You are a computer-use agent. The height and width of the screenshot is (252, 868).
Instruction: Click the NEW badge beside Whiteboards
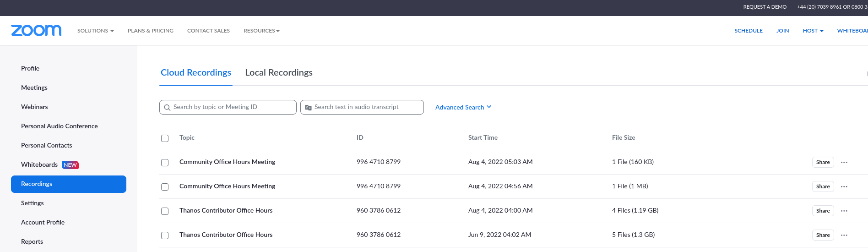[x=70, y=165]
